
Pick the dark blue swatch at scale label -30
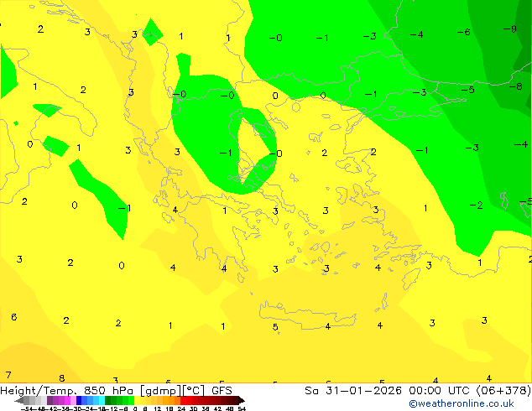(x=79, y=400)
